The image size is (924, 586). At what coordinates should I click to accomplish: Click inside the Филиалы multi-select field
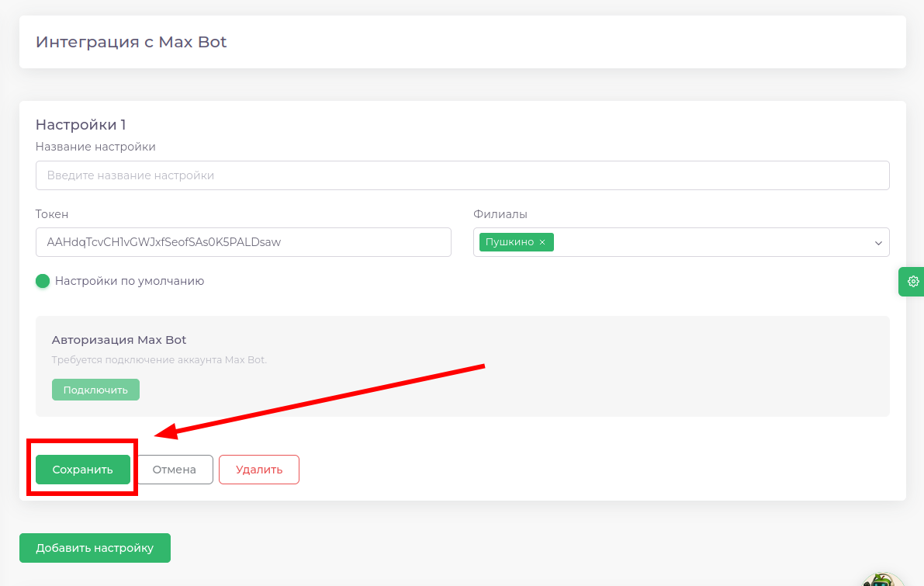click(x=698, y=242)
